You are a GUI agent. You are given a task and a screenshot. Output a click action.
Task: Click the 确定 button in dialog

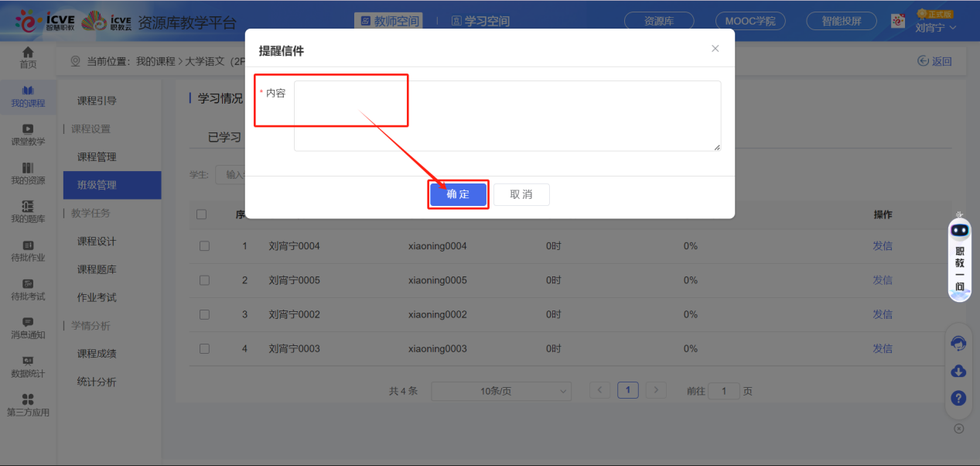[458, 194]
